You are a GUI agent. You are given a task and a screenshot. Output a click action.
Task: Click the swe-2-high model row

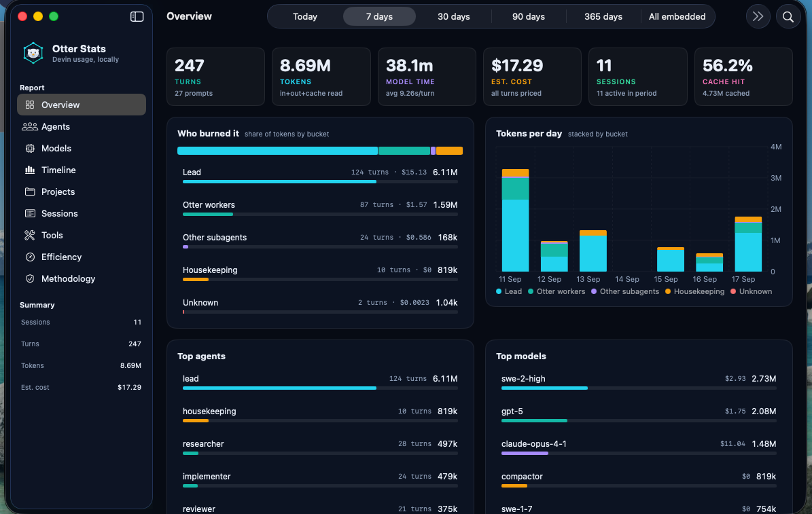[x=639, y=382]
